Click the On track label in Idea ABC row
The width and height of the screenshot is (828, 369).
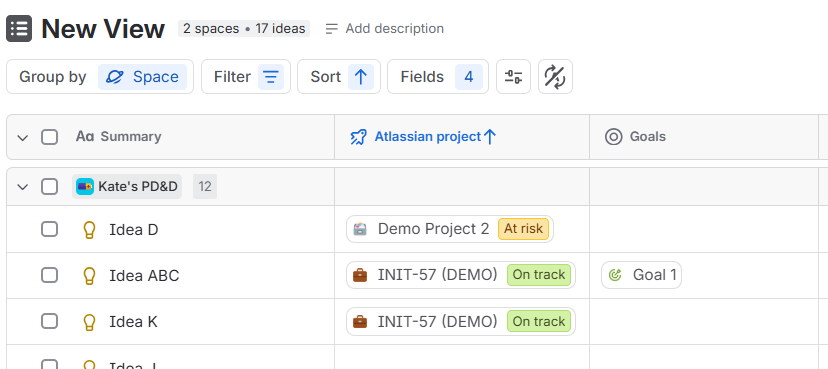pos(539,275)
